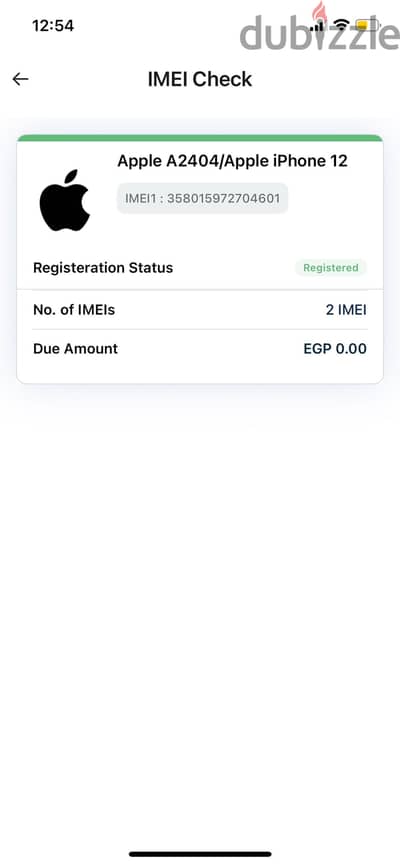Screen dimensions: 400x865
Task: Tap the green bar atop device card
Action: 200,138
